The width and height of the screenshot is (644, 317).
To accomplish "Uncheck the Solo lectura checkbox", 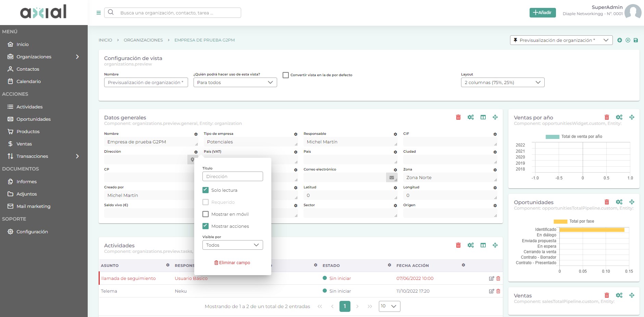I will pos(206,190).
